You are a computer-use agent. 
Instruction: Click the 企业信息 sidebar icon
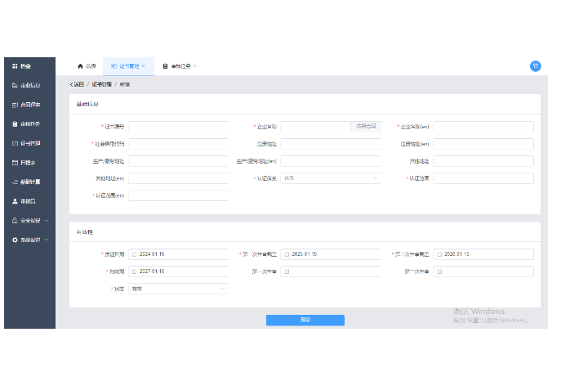[x=15, y=85]
